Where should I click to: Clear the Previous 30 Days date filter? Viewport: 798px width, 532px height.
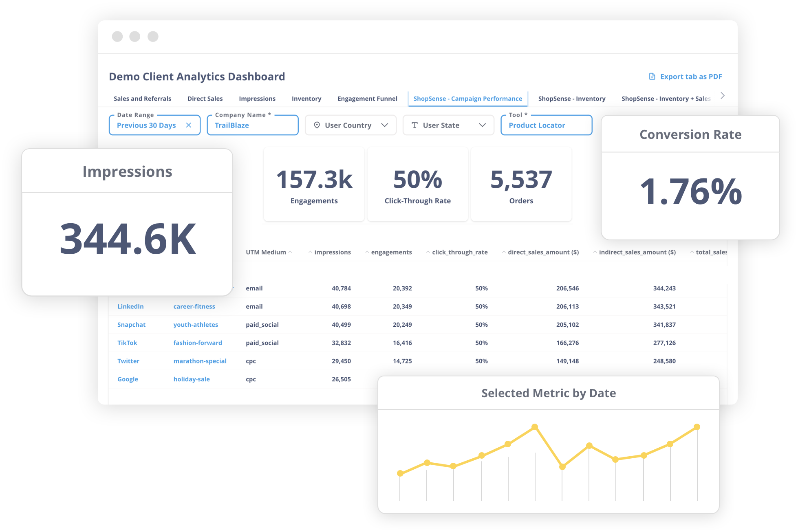[189, 125]
